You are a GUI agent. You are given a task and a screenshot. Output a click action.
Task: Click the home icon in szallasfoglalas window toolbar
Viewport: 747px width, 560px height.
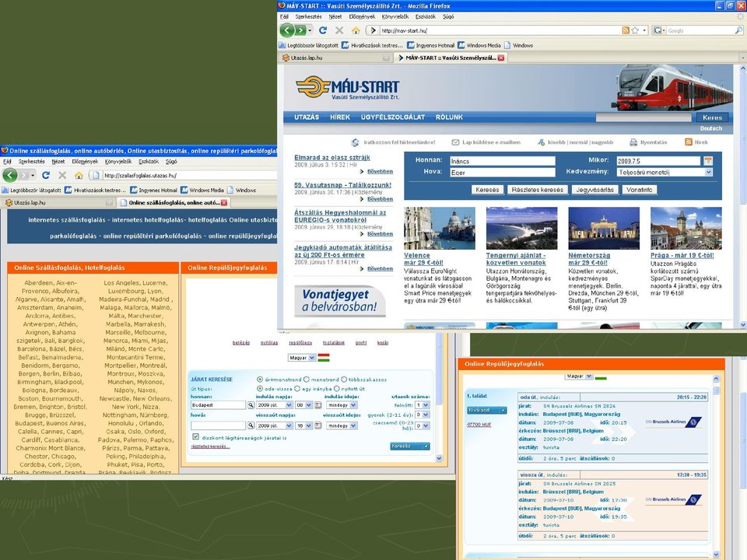click(x=79, y=175)
